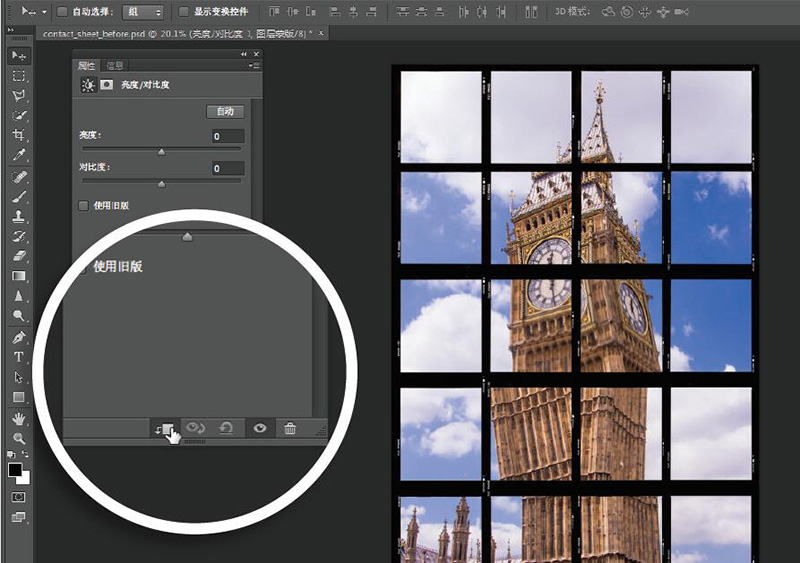Switch to the 信息 tab

(x=115, y=65)
